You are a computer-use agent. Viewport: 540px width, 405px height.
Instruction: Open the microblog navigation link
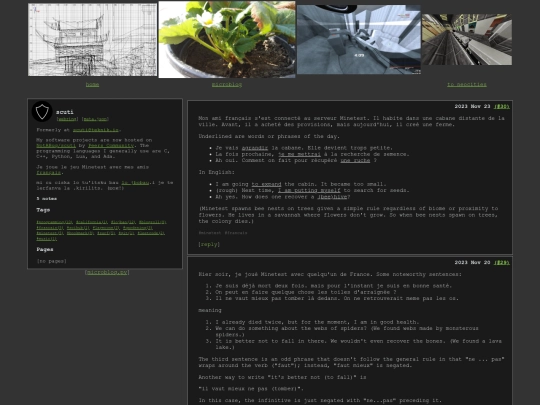click(x=227, y=84)
